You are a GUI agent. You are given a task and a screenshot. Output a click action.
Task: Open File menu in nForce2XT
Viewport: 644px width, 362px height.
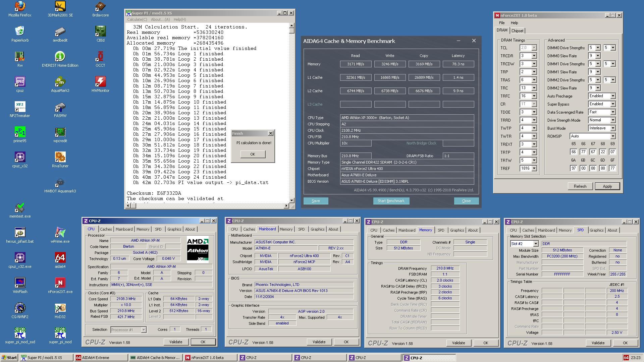click(501, 23)
